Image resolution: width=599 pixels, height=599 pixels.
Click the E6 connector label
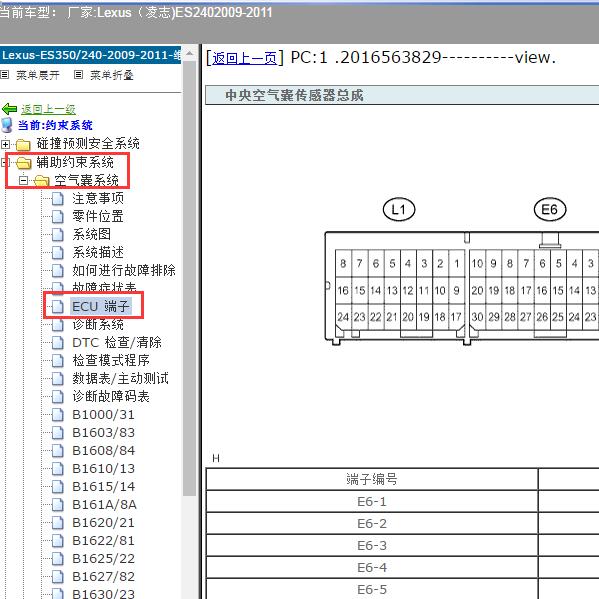click(550, 209)
